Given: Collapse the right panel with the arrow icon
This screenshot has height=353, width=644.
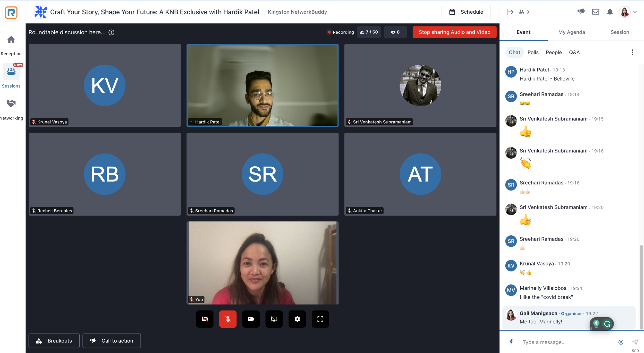Looking at the screenshot, I should (x=510, y=12).
